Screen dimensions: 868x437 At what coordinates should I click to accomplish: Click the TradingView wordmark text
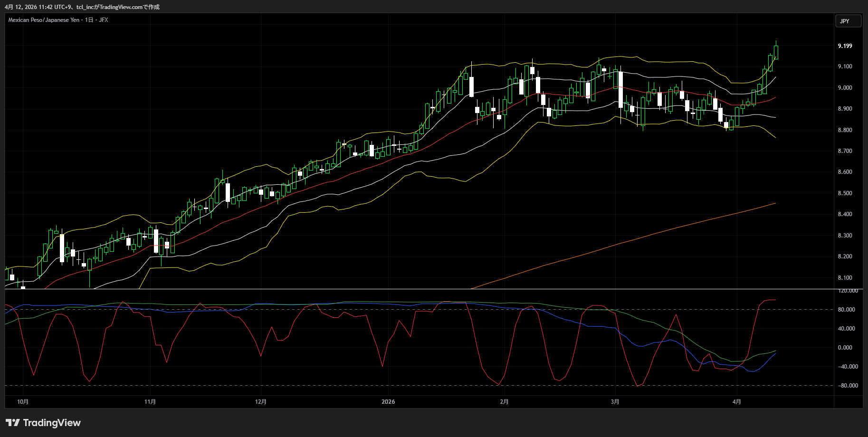pos(52,423)
